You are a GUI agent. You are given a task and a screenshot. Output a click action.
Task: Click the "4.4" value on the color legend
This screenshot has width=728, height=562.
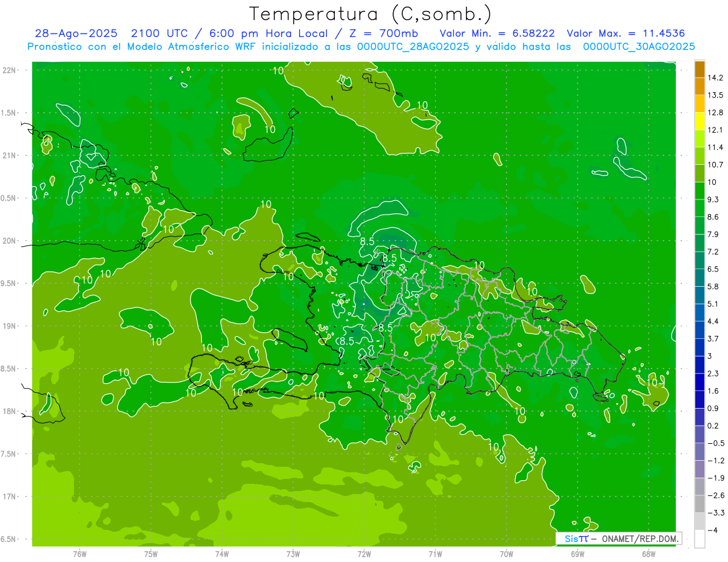point(713,321)
